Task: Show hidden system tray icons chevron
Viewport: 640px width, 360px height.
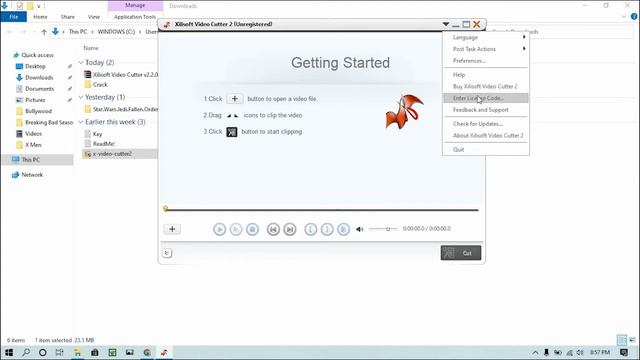Action: click(535, 352)
